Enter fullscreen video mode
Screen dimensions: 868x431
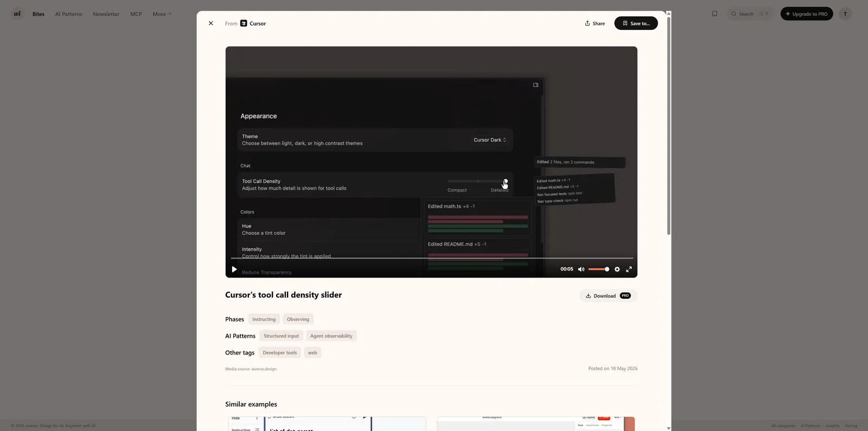click(x=629, y=269)
